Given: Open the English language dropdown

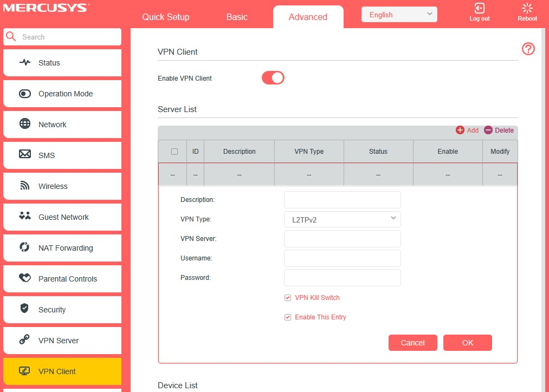Looking at the screenshot, I should click(399, 14).
